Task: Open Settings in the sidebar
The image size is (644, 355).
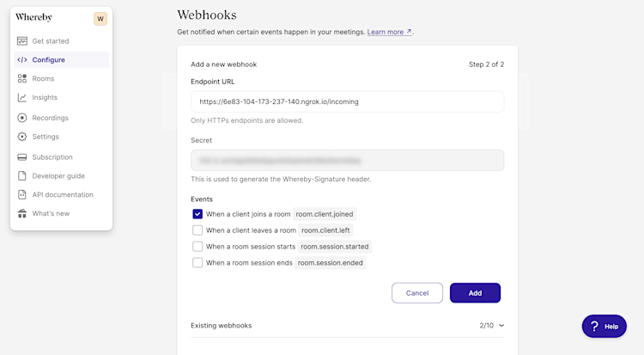Action: [61, 137]
